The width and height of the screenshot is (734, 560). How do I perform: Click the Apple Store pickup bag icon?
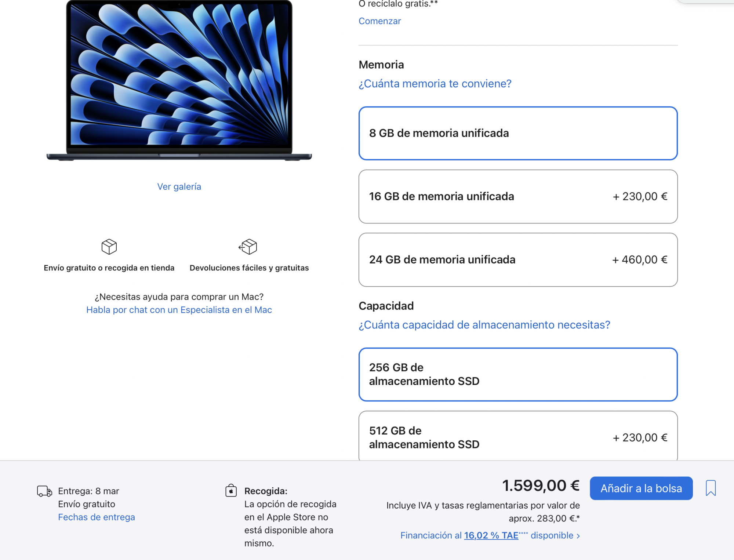tap(231, 491)
